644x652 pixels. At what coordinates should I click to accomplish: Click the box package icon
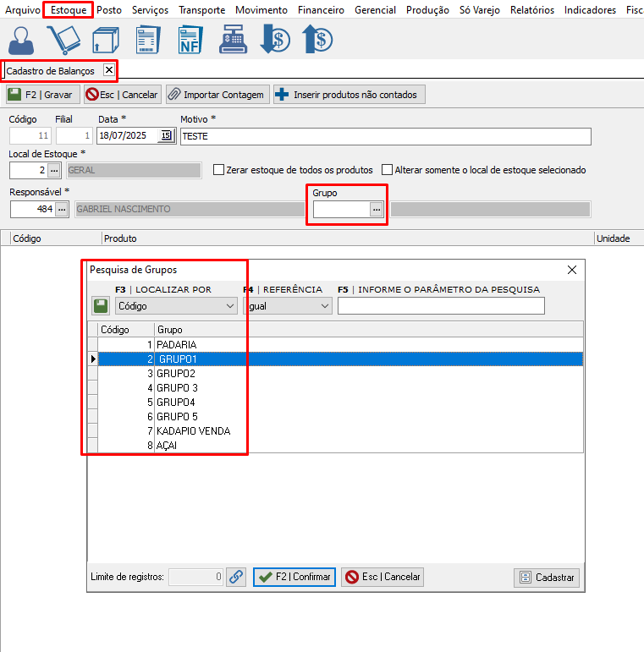(105, 40)
